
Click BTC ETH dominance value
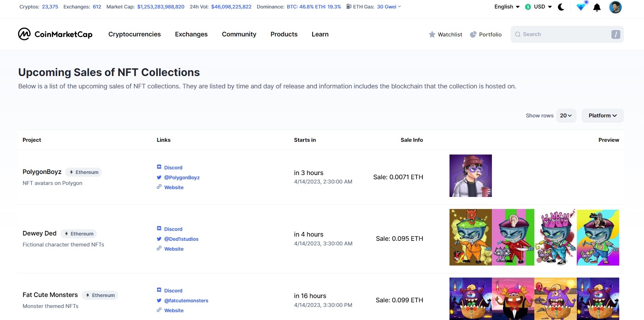pyautogui.click(x=314, y=7)
